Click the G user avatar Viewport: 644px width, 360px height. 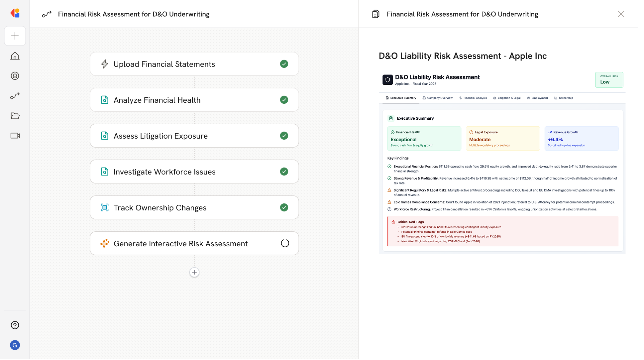(x=15, y=345)
